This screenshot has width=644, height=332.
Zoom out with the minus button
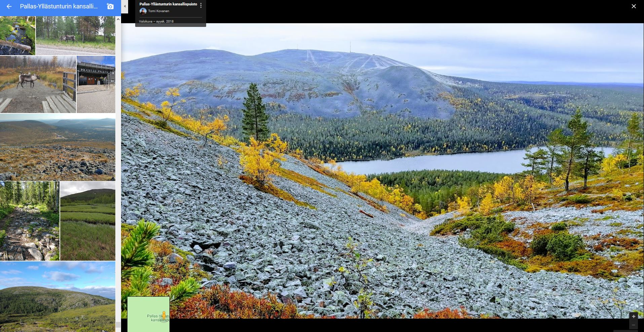pyautogui.click(x=633, y=325)
